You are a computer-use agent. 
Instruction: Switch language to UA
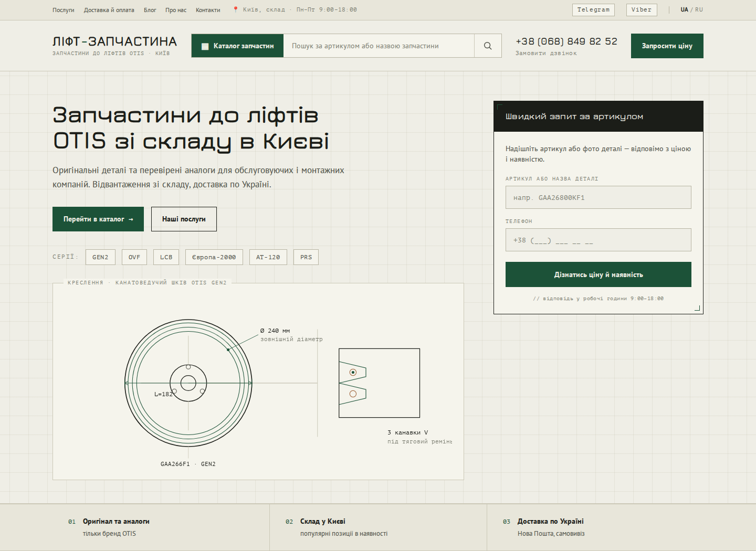click(x=684, y=9)
